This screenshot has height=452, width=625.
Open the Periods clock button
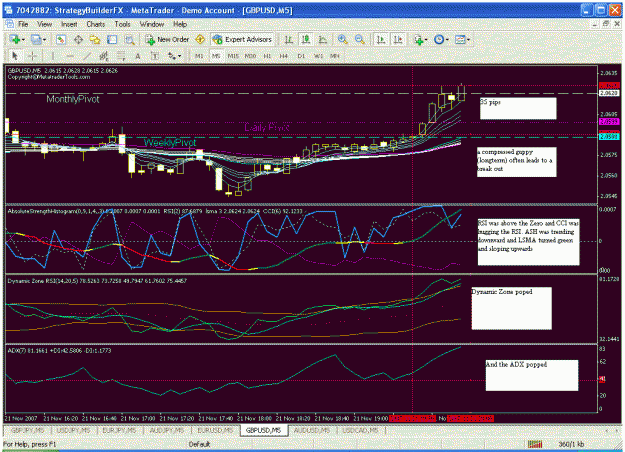(x=439, y=39)
